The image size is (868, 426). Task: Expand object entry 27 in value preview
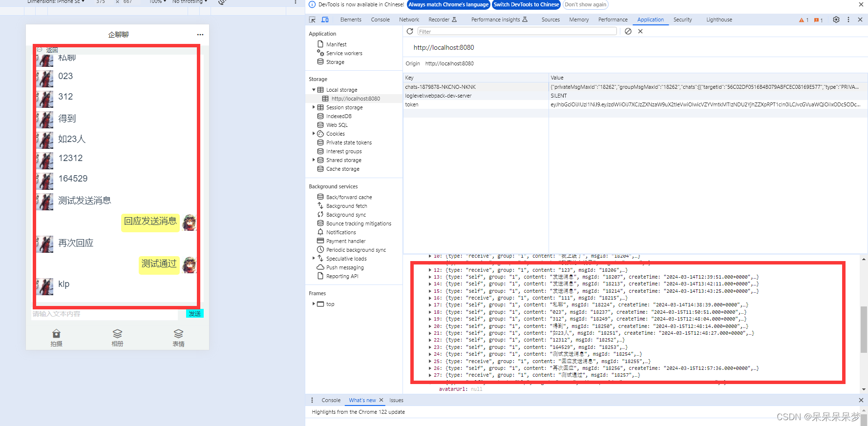point(430,375)
